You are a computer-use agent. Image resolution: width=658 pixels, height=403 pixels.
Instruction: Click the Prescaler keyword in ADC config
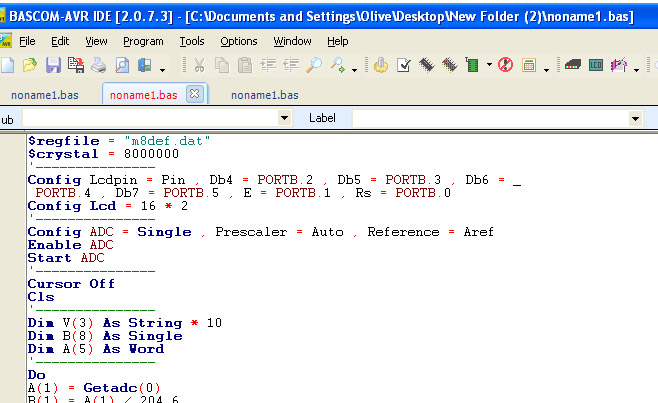coord(251,232)
